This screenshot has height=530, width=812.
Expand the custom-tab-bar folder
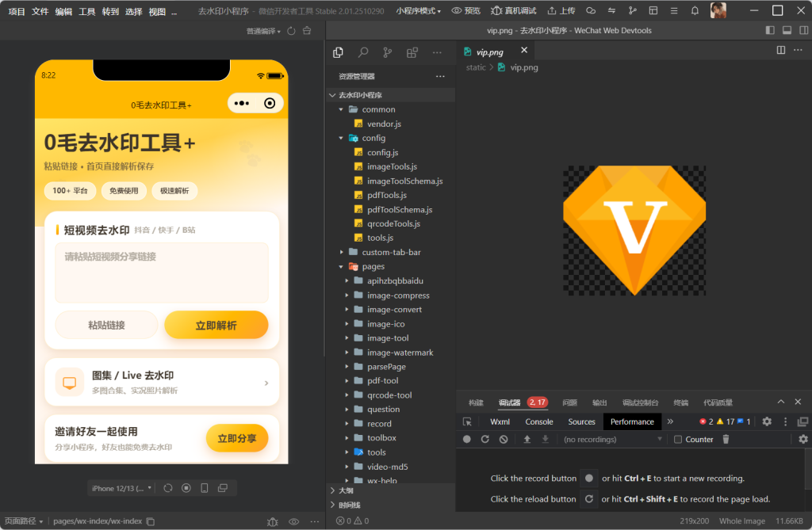click(x=390, y=252)
